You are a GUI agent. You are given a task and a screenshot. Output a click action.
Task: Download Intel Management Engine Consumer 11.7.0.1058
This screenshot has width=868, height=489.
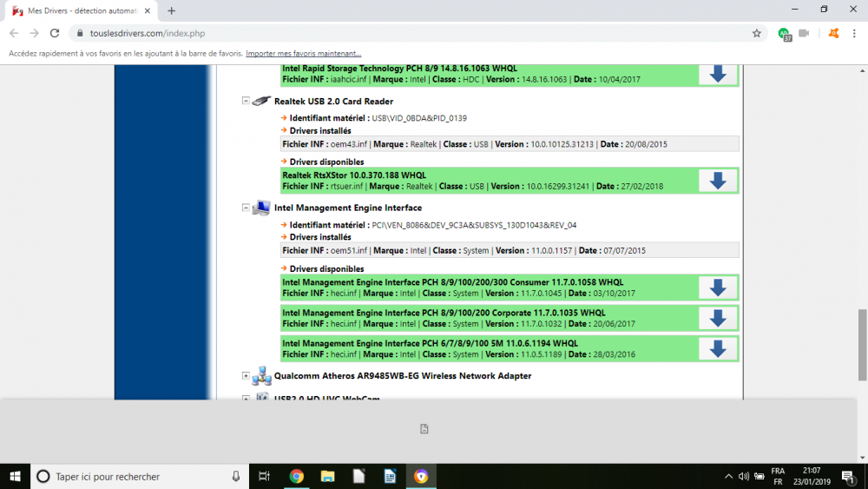pos(718,287)
